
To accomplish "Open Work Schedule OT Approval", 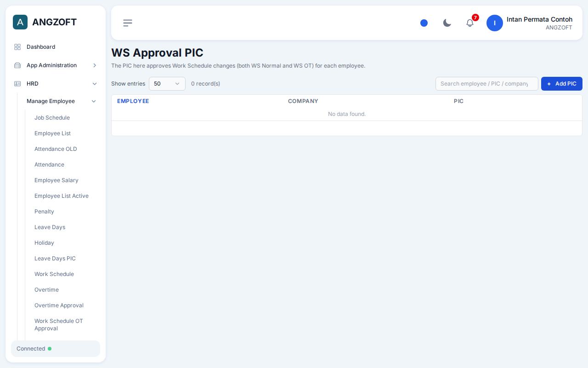I will (59, 325).
